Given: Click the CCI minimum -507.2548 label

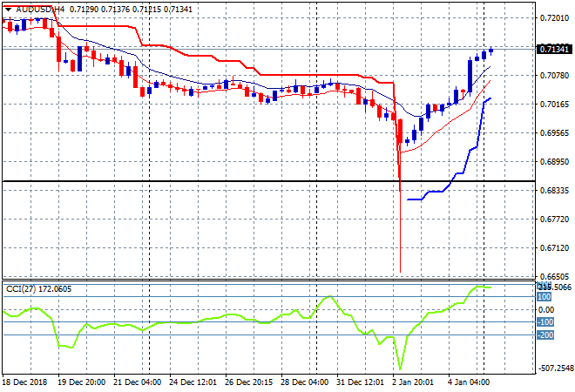Looking at the screenshot, I should click(555, 368).
